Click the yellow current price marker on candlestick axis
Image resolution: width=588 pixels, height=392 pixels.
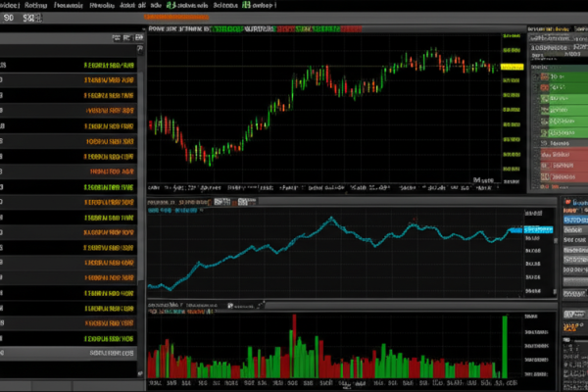(512, 66)
